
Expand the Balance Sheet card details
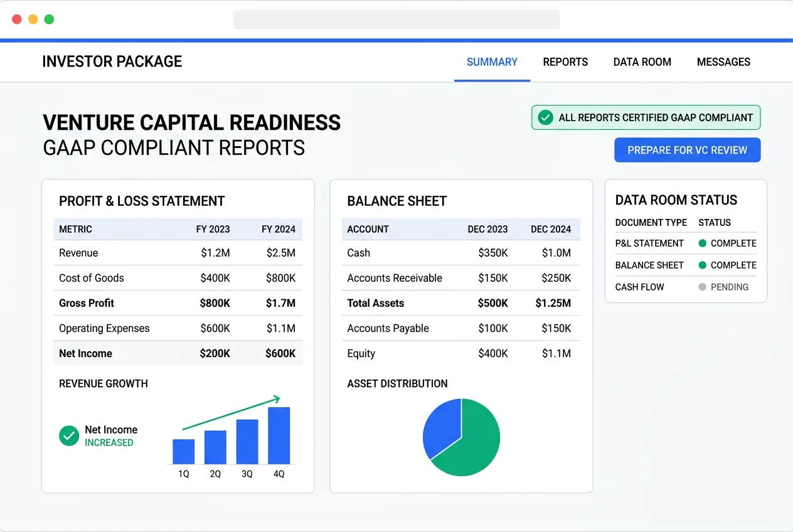coord(396,201)
